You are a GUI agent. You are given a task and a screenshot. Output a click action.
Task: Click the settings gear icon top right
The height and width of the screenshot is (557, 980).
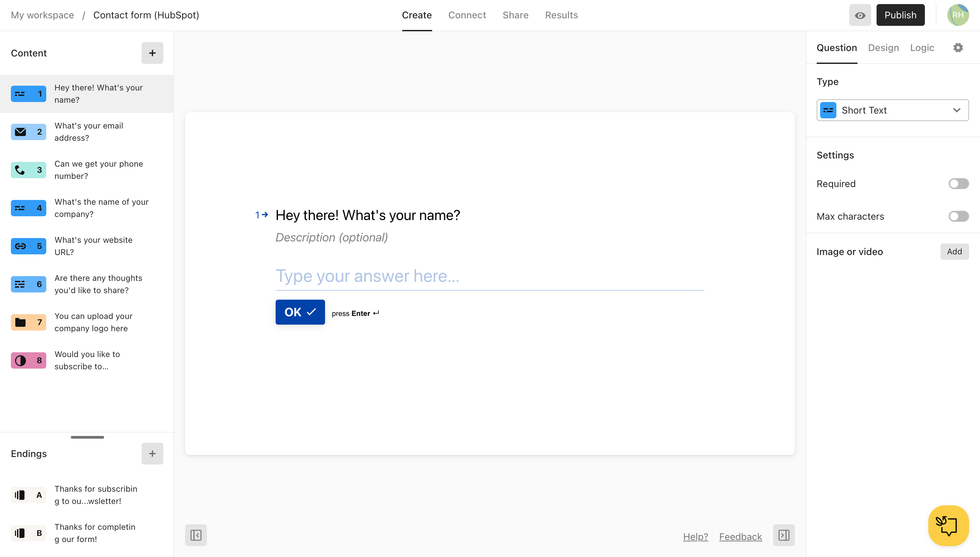click(959, 48)
